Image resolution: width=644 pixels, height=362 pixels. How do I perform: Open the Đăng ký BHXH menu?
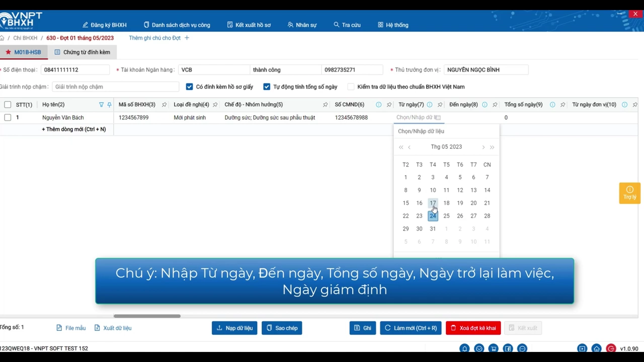click(x=105, y=25)
